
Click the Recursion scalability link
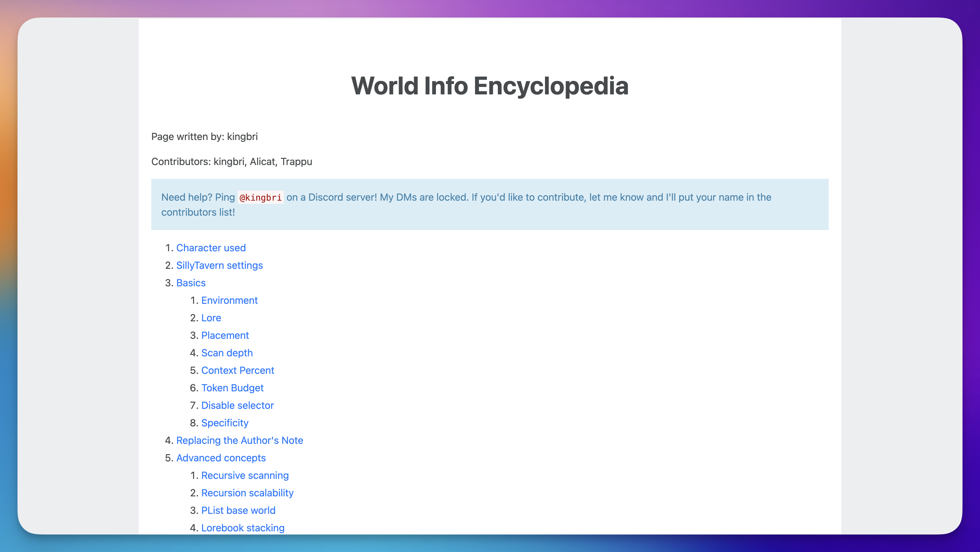point(247,493)
